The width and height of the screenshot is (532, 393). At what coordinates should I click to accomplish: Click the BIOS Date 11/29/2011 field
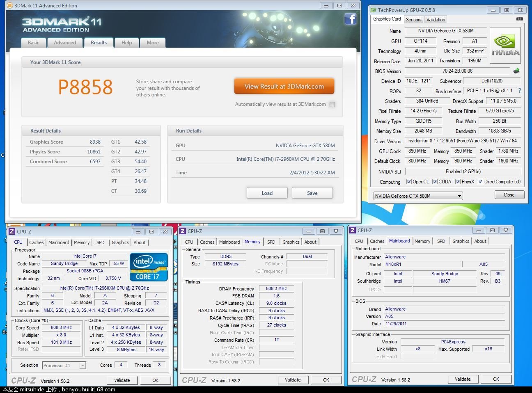click(x=444, y=324)
